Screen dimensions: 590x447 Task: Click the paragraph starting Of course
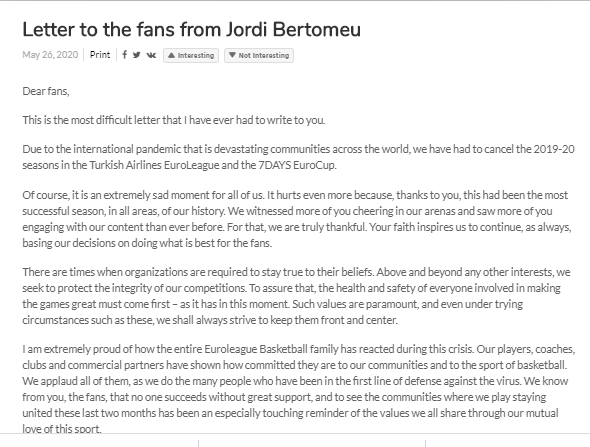[x=297, y=219]
